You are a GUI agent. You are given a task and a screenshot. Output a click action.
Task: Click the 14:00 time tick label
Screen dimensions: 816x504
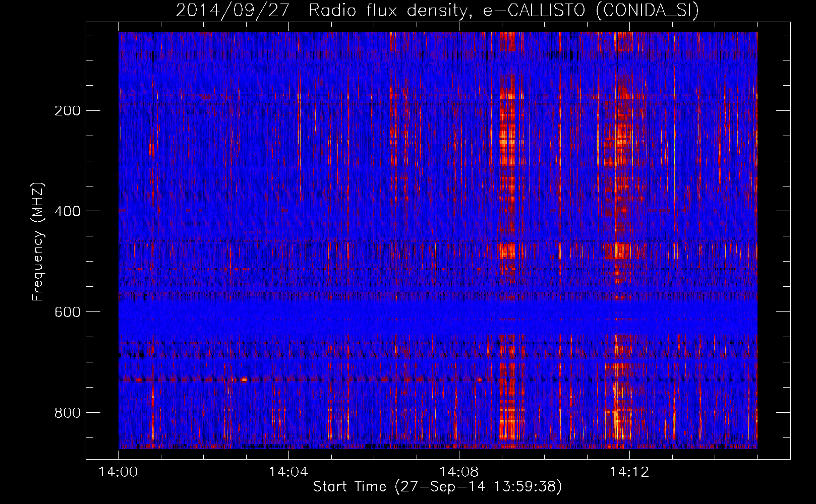(x=119, y=472)
